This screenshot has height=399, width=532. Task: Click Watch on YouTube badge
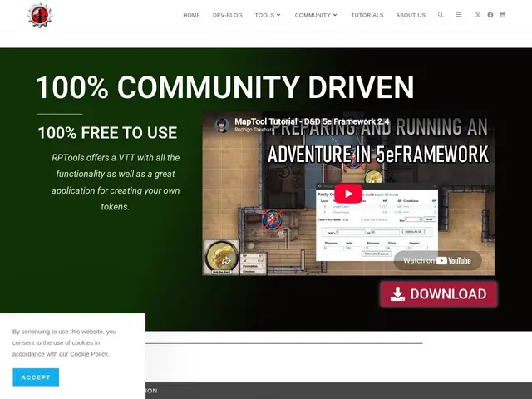tap(437, 260)
